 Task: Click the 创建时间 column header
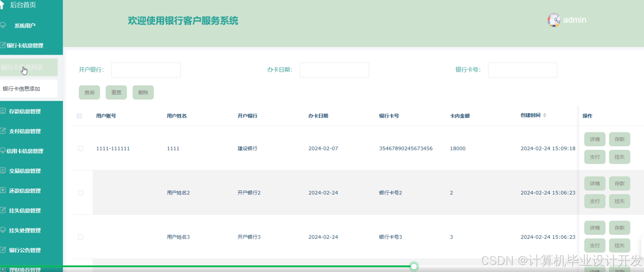click(x=530, y=115)
